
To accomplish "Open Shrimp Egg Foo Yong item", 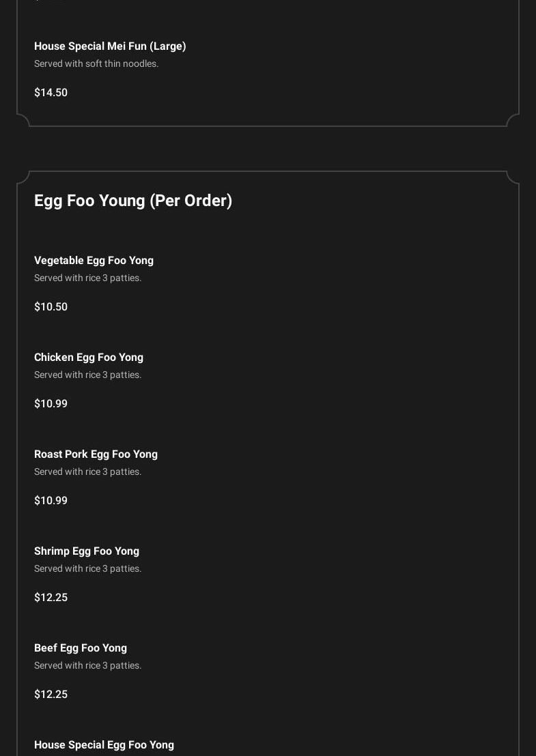I will pyautogui.click(x=87, y=551).
